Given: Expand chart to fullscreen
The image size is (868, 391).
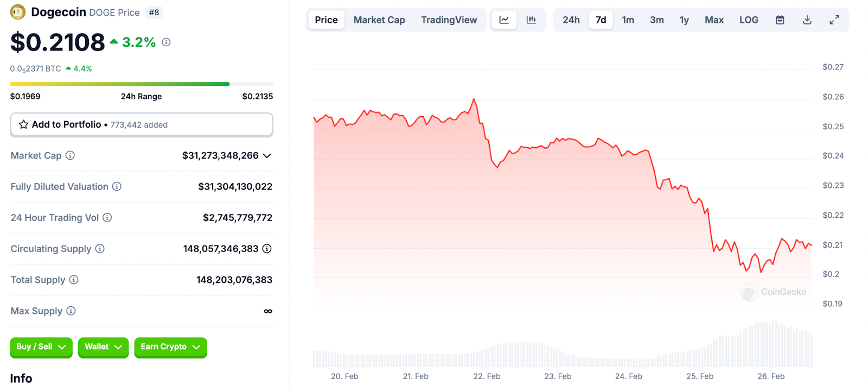Looking at the screenshot, I should 834,20.
